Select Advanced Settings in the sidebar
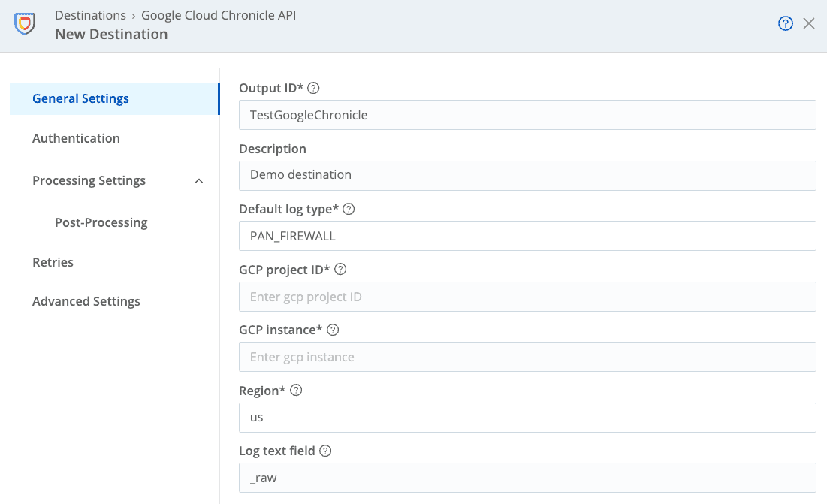827x504 pixels. point(86,301)
